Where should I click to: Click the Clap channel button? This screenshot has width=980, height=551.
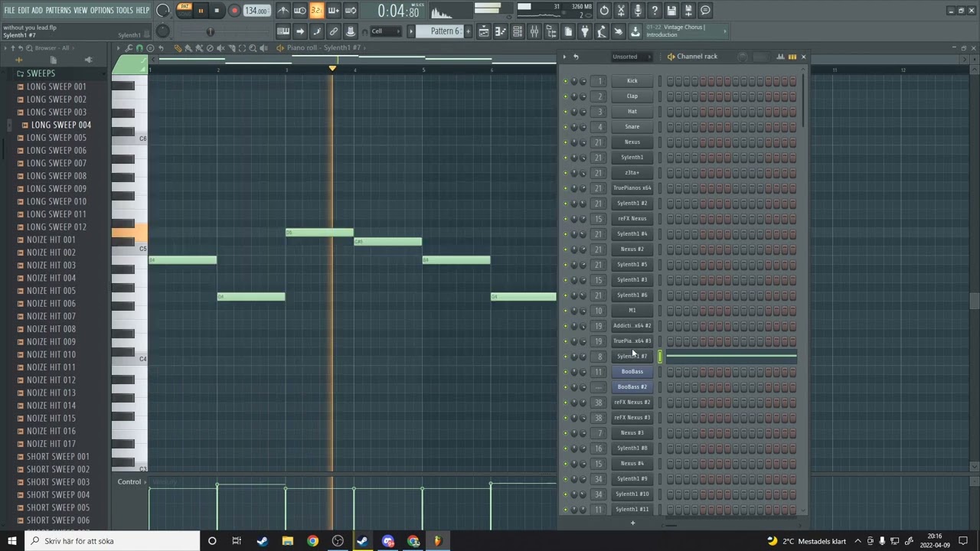[632, 96]
